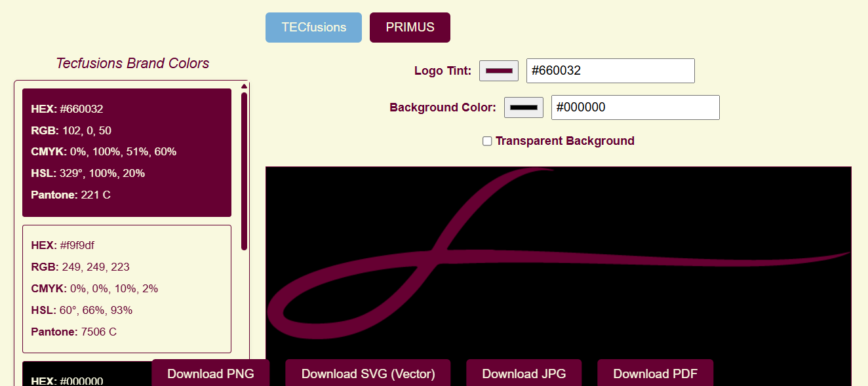This screenshot has height=386, width=868.
Task: Open the Logo Tint color picker swatch
Action: click(499, 71)
